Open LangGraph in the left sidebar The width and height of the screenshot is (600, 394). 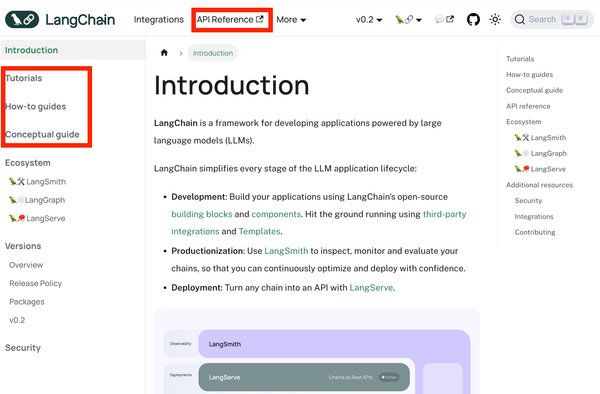pyautogui.click(x=37, y=200)
